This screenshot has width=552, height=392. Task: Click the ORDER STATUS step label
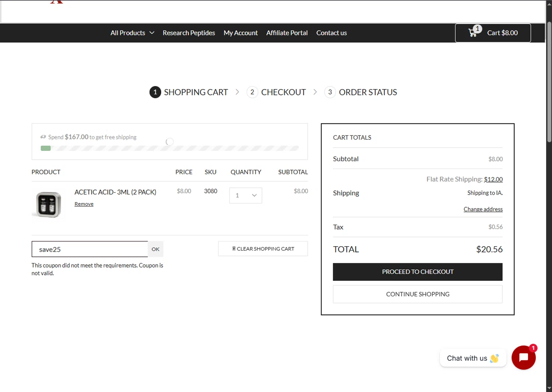(368, 92)
